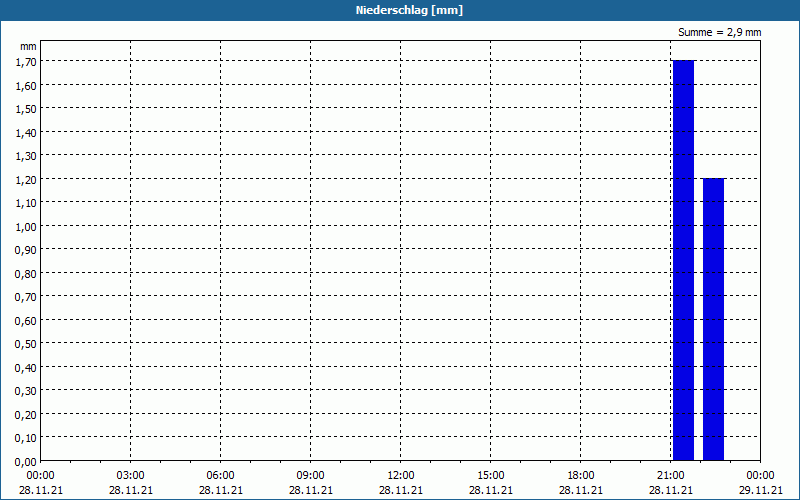800x500 pixels.
Task: Click the 06:00 time label
Action: click(220, 476)
